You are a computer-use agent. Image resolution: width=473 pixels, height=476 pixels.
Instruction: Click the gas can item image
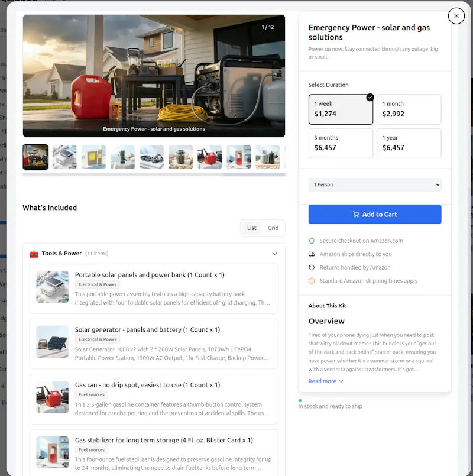53,397
